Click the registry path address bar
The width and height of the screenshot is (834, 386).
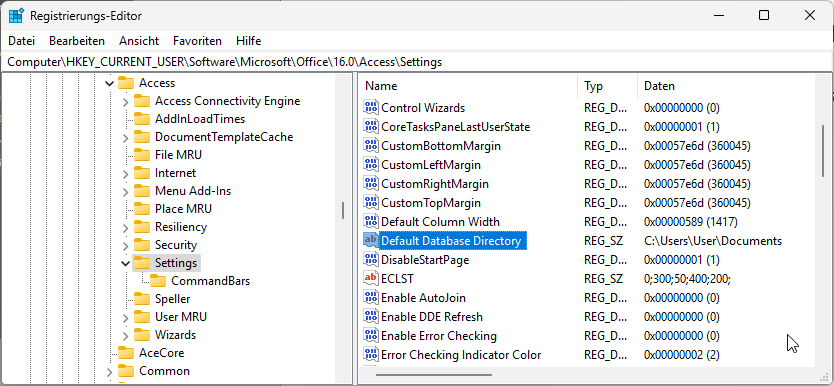[417, 62]
